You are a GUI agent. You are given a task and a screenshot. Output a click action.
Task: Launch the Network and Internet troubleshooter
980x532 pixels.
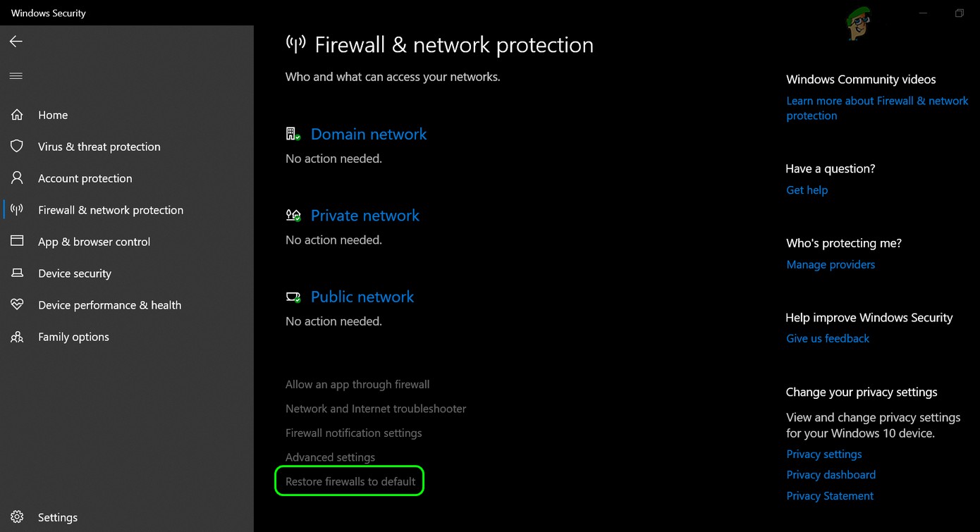[375, 408]
